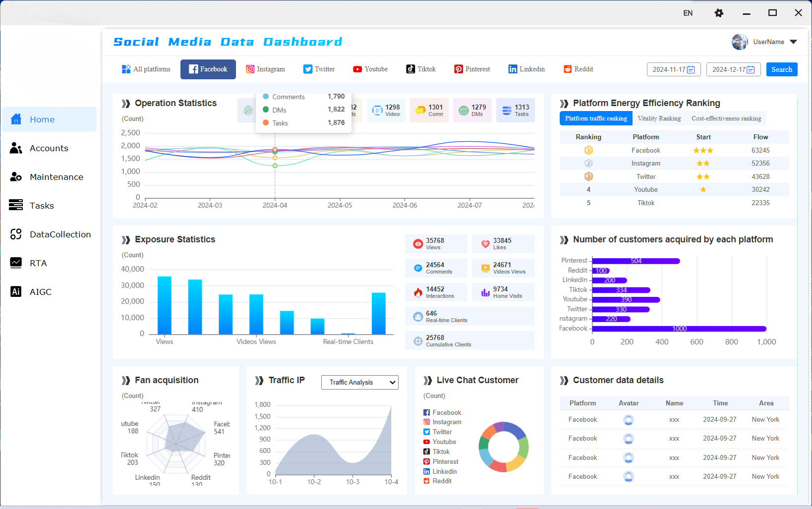The image size is (812, 509).
Task: Click the 1279 DMs stat card
Action: click(x=472, y=110)
